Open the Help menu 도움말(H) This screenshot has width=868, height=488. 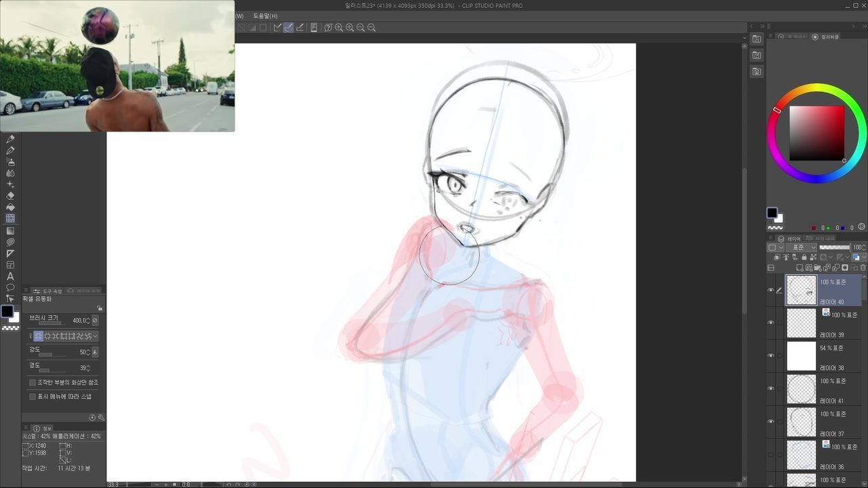[x=265, y=16]
